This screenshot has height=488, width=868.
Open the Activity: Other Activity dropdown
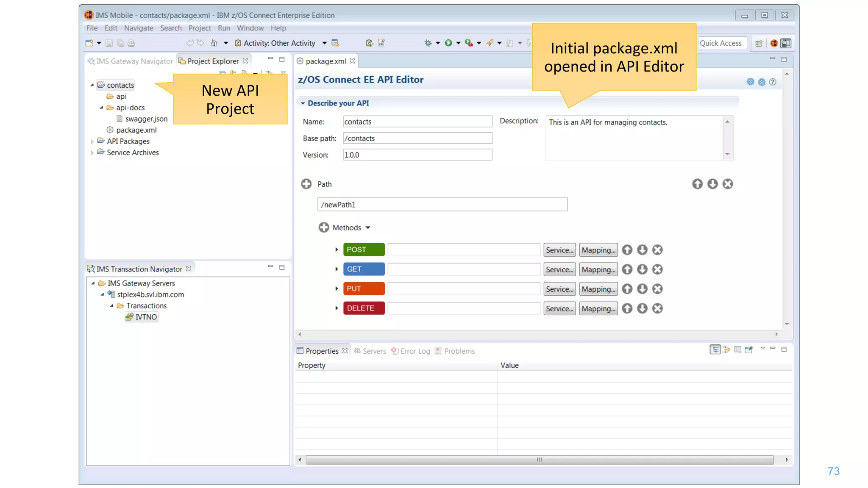325,43
